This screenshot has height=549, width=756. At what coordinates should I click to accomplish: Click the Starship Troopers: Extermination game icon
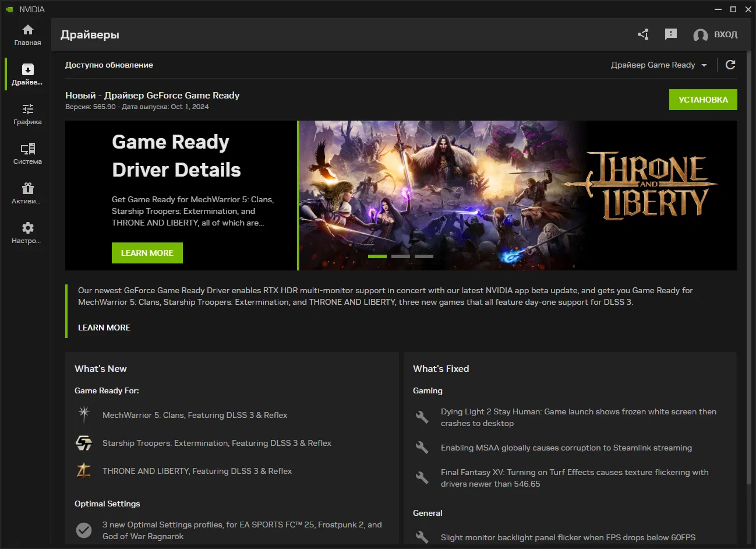tap(84, 443)
